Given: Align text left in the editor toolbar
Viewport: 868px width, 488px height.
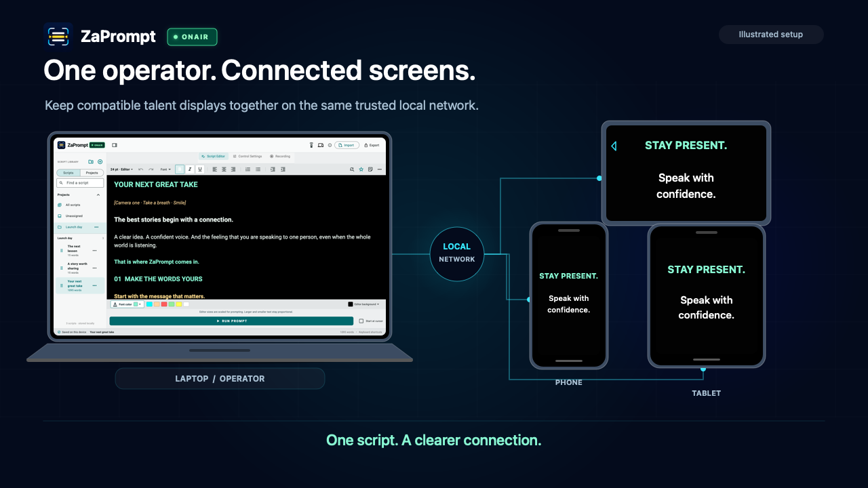Looking at the screenshot, I should (x=215, y=169).
